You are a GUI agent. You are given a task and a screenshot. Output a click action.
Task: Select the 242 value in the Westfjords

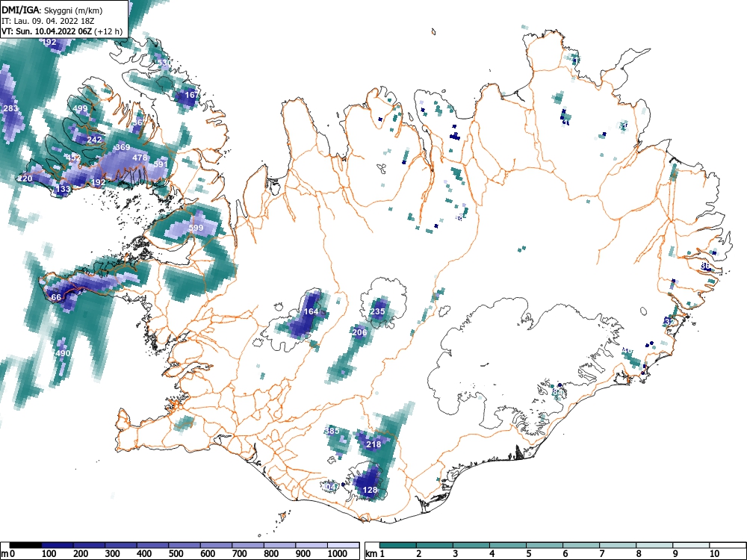pyautogui.click(x=94, y=140)
